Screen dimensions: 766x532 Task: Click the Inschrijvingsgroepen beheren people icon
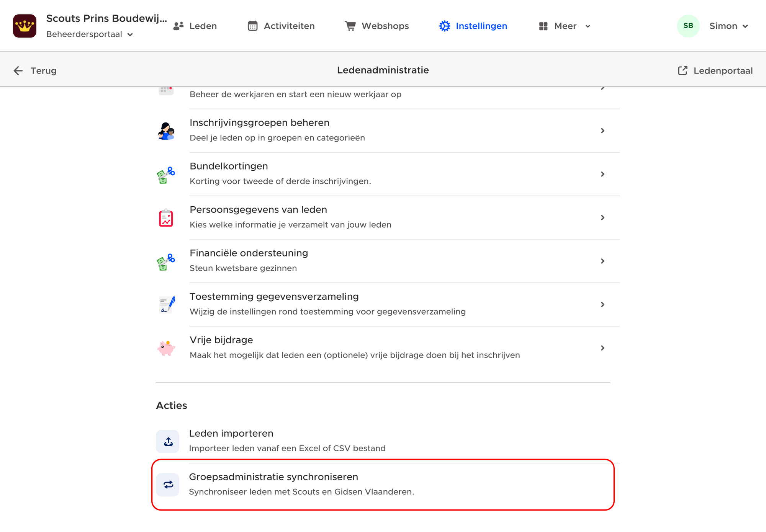pos(166,131)
